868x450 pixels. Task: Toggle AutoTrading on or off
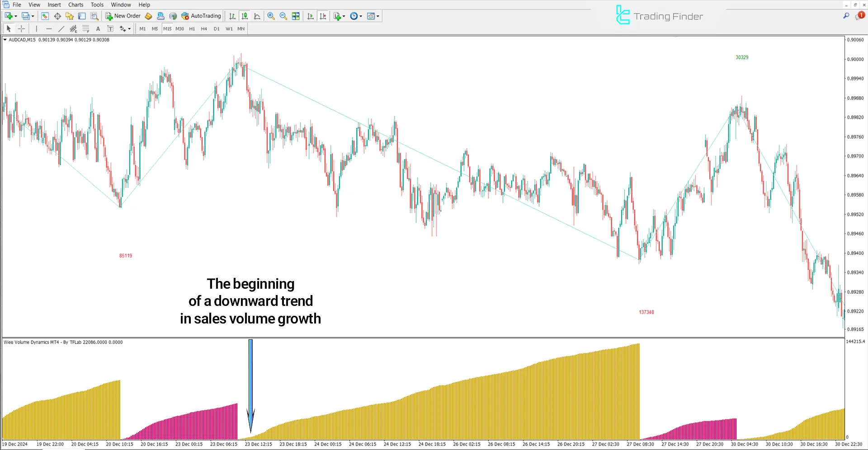click(201, 16)
